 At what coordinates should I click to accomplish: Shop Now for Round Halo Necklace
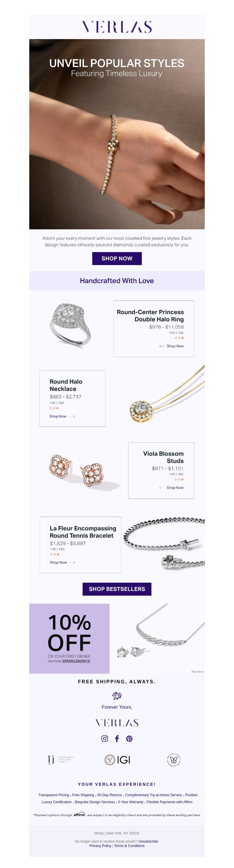click(62, 416)
